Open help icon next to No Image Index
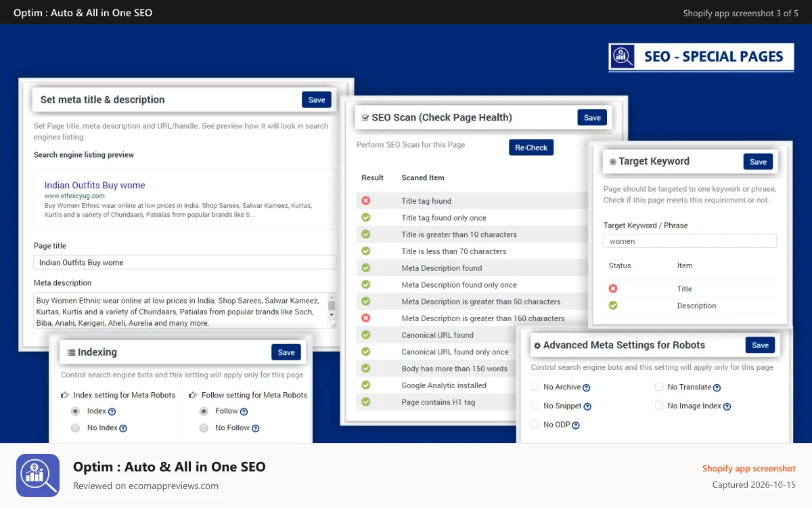Viewport: 812px width, 508px height. pyautogui.click(x=727, y=406)
